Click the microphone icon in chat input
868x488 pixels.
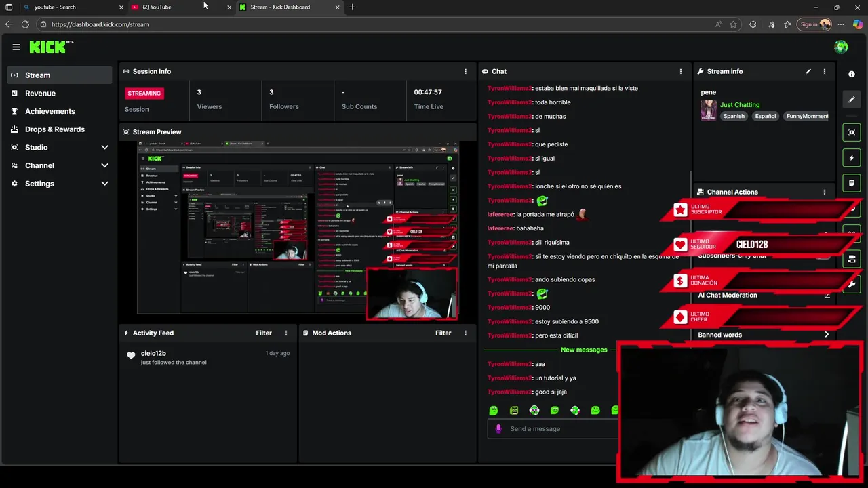tap(498, 428)
